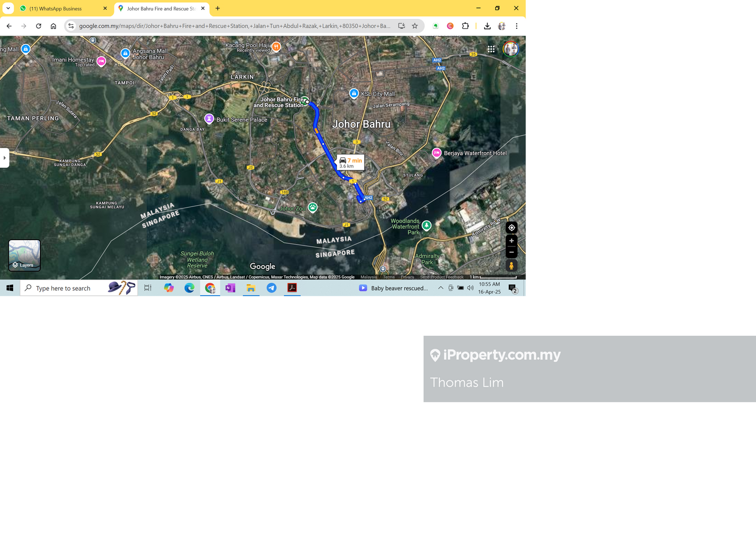Viewport: 756px width, 560px height.
Task: Open the Google apps grid
Action: pos(491,49)
